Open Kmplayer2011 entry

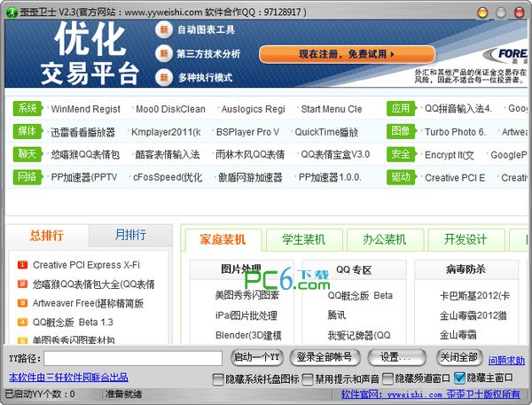point(166,132)
